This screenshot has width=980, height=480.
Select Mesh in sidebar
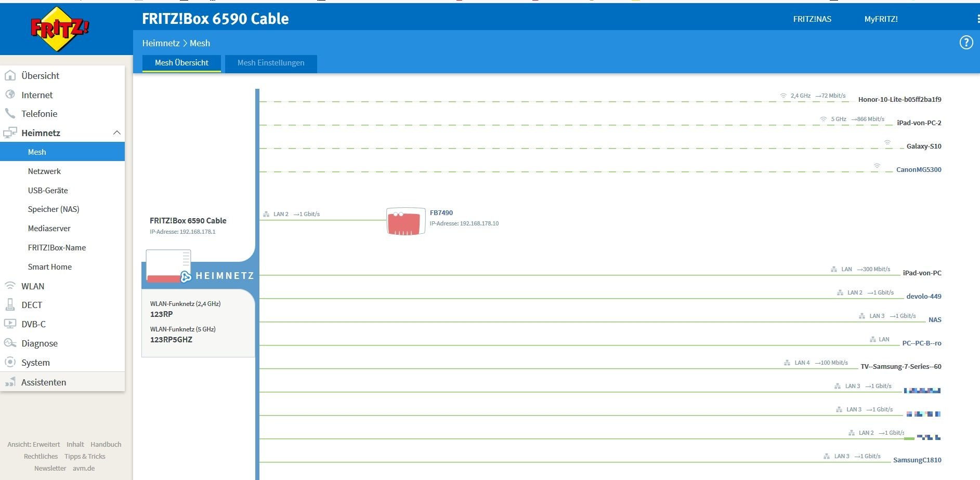pos(62,152)
